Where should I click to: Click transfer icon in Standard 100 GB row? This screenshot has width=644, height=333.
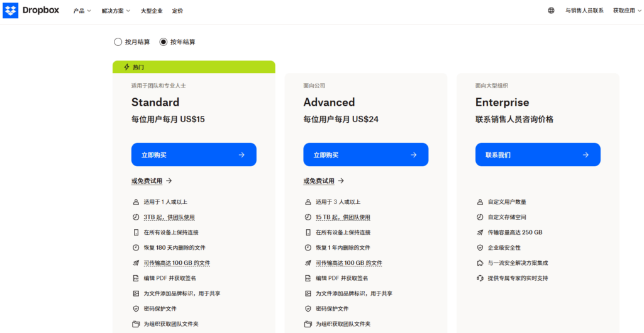[x=136, y=262]
